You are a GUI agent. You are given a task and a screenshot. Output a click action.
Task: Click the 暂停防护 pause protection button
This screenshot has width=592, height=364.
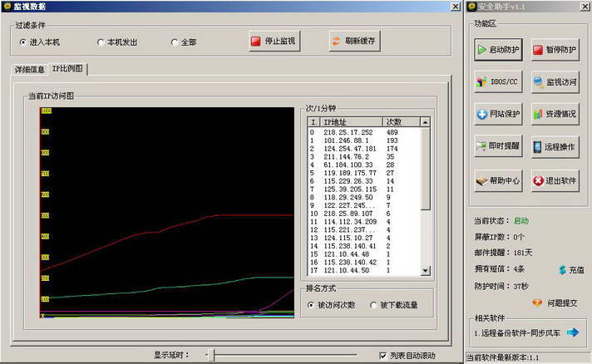pos(555,50)
